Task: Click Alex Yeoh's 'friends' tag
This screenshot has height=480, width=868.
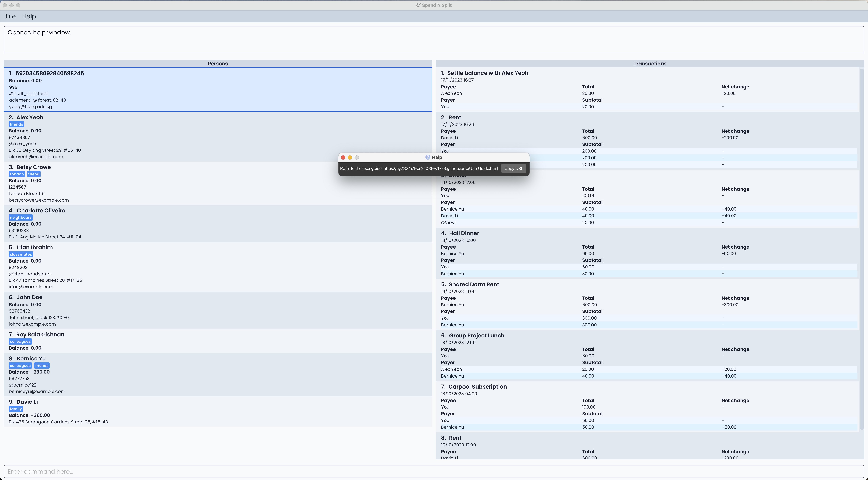Action: [x=16, y=124]
